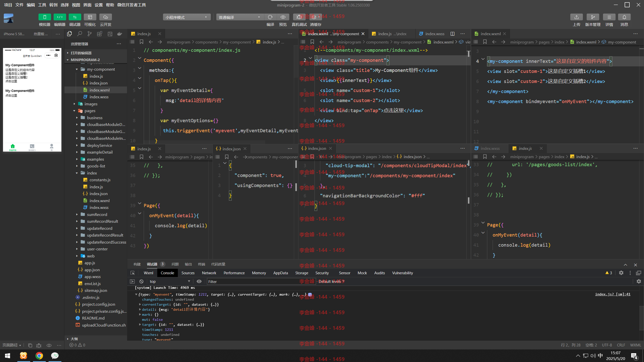Open the visualization (可视化) tool
The image size is (644, 362).
[x=90, y=17]
